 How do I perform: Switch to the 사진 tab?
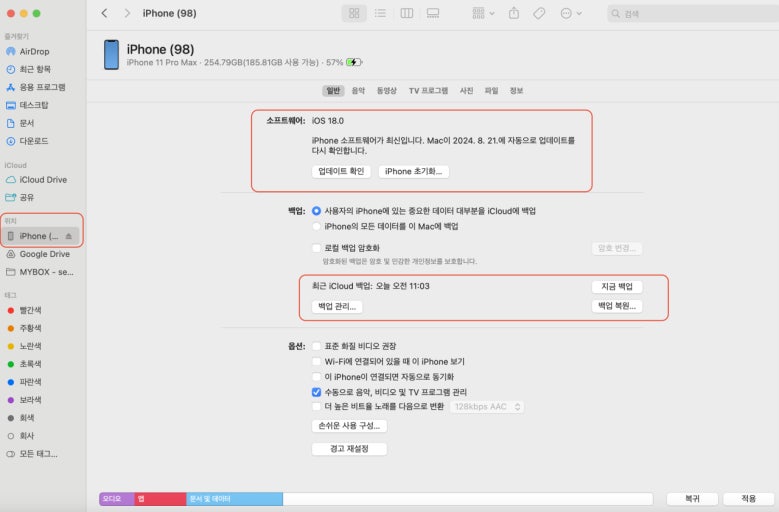(x=467, y=90)
